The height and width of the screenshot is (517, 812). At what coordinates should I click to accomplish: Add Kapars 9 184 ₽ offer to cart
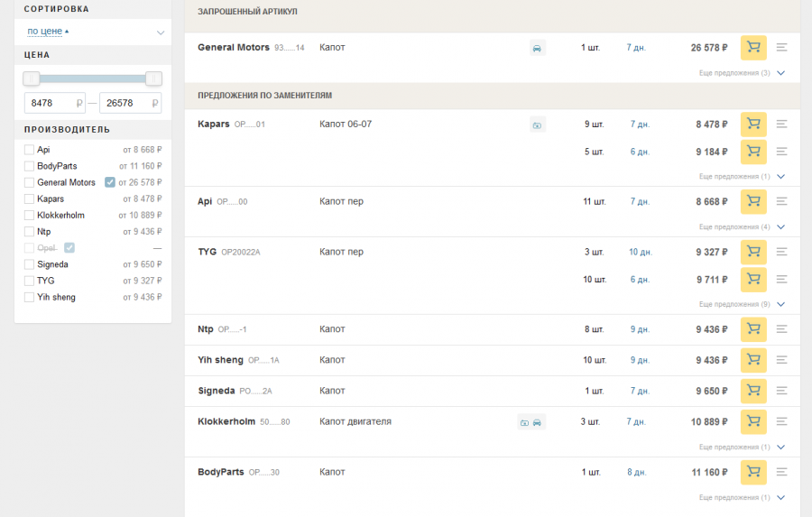[753, 152]
